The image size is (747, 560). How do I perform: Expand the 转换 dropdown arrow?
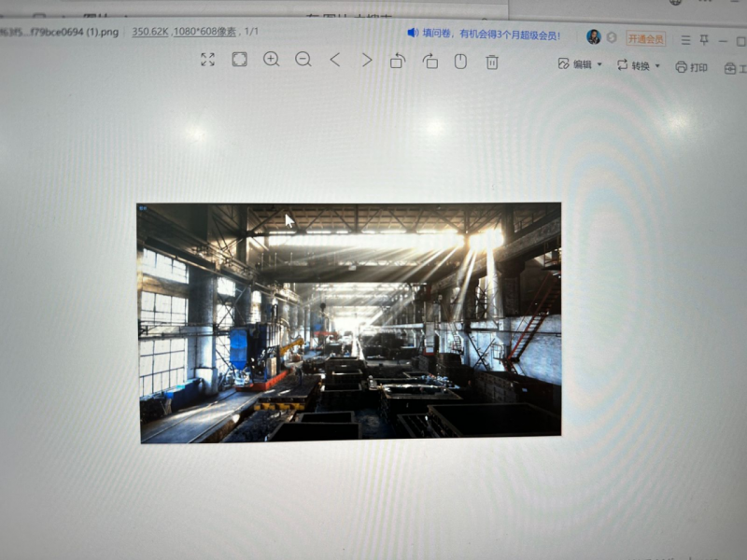pos(657,65)
